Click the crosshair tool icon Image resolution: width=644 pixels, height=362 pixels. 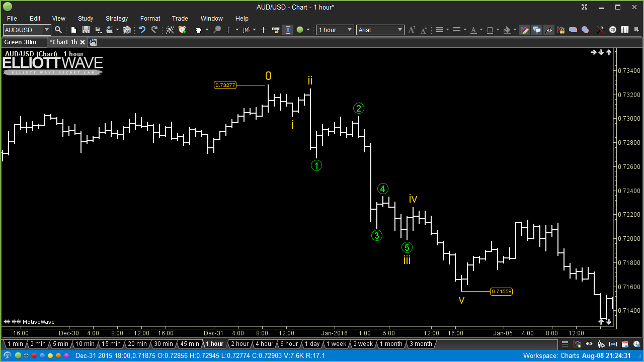pyautogui.click(x=263, y=30)
